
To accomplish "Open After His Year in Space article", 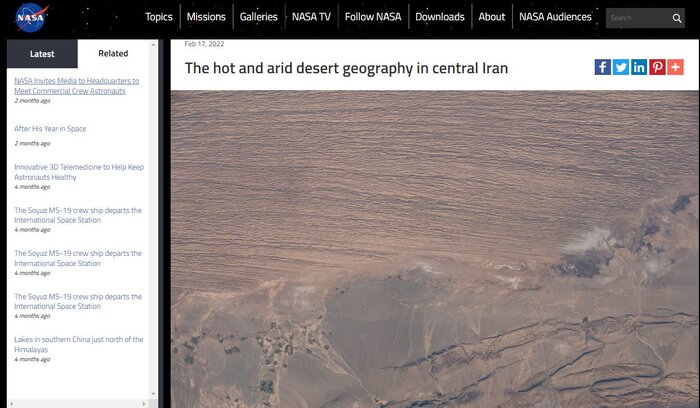I will [50, 129].
